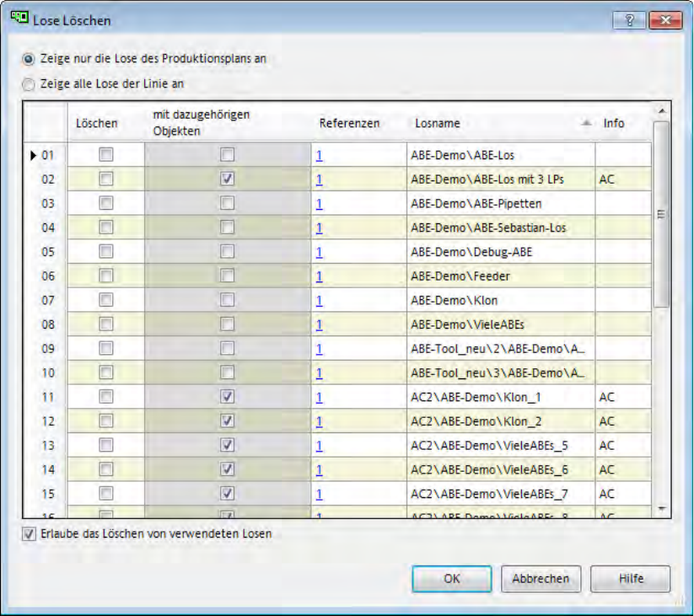Click cell 'ABE-Demo\ABE-Los'

point(501,155)
